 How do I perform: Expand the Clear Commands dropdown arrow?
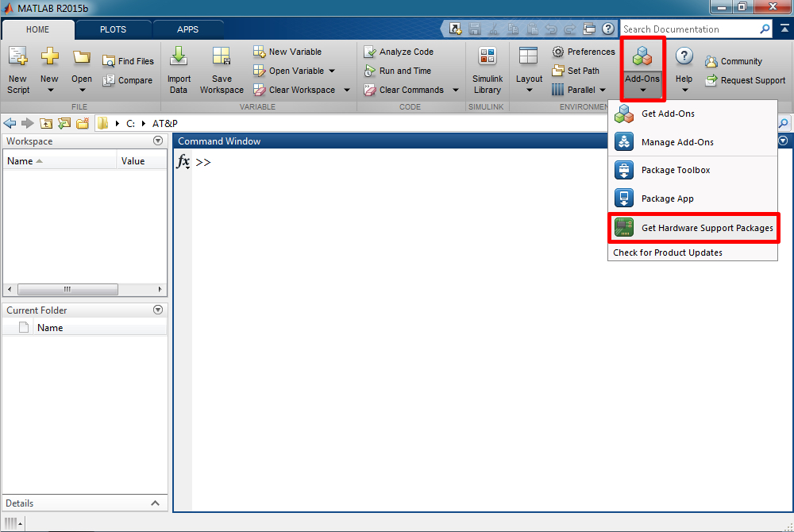tap(456, 90)
